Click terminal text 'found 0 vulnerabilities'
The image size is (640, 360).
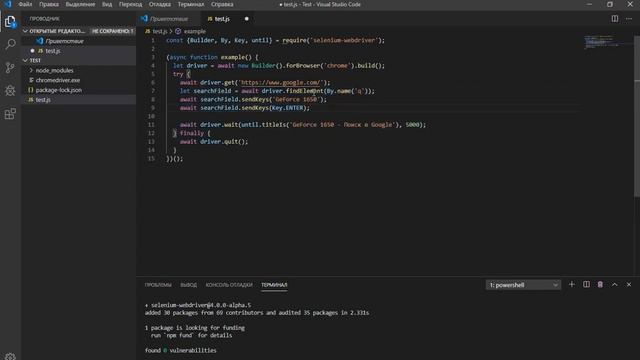tap(180, 350)
